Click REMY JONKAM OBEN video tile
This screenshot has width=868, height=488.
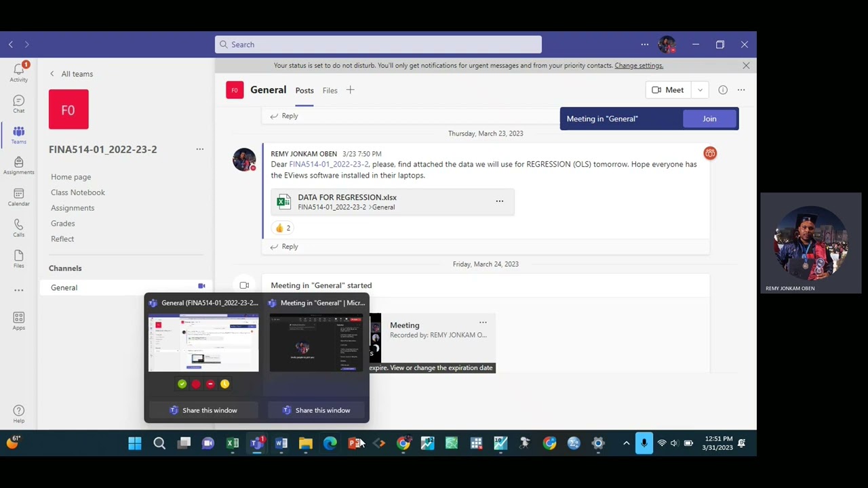click(x=811, y=243)
